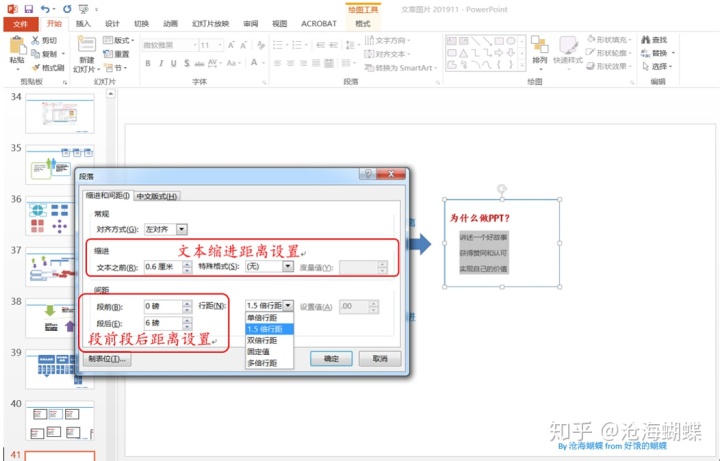Open the Design (设计) ribbon tab
This screenshot has width=720, height=461.
tap(112, 23)
